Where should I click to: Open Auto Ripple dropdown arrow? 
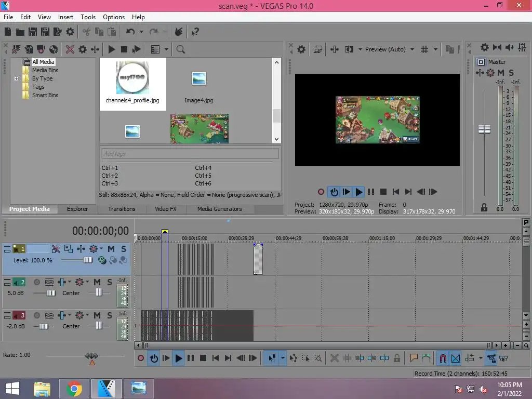[x=481, y=358]
